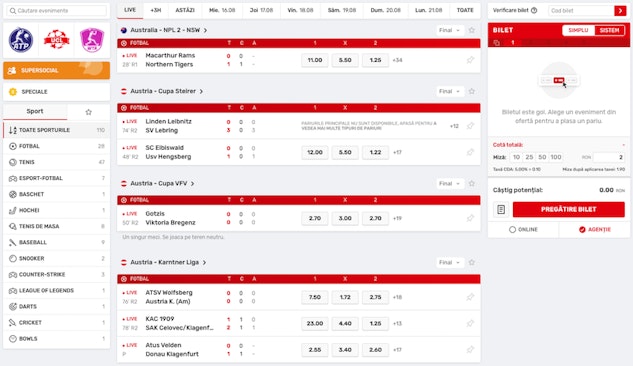The height and width of the screenshot is (366, 633).
Task: Select the ONLINE radio option
Action: tap(523, 230)
